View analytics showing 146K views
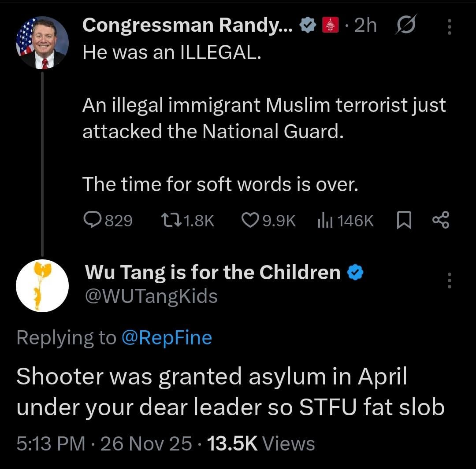The height and width of the screenshot is (469, 476). coord(324,220)
